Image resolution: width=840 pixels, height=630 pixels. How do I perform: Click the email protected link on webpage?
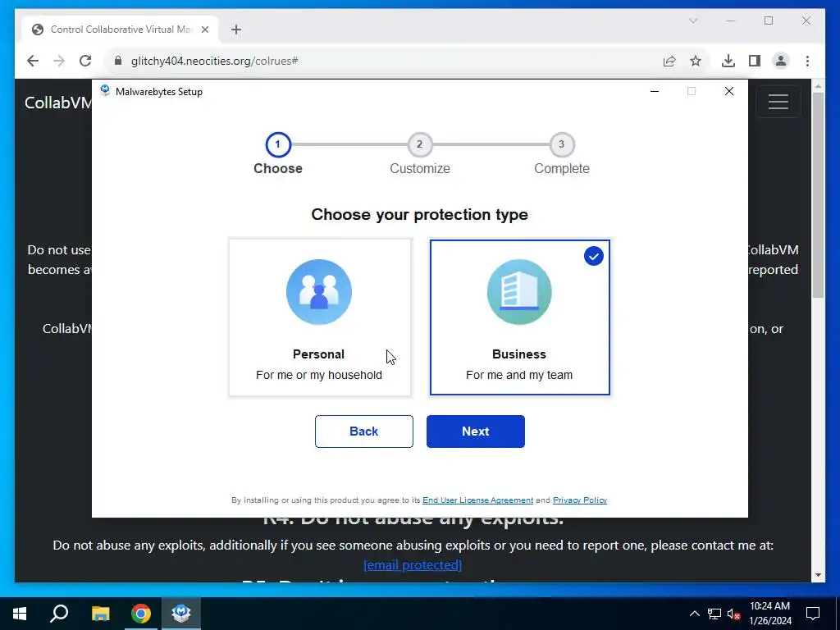point(413,564)
